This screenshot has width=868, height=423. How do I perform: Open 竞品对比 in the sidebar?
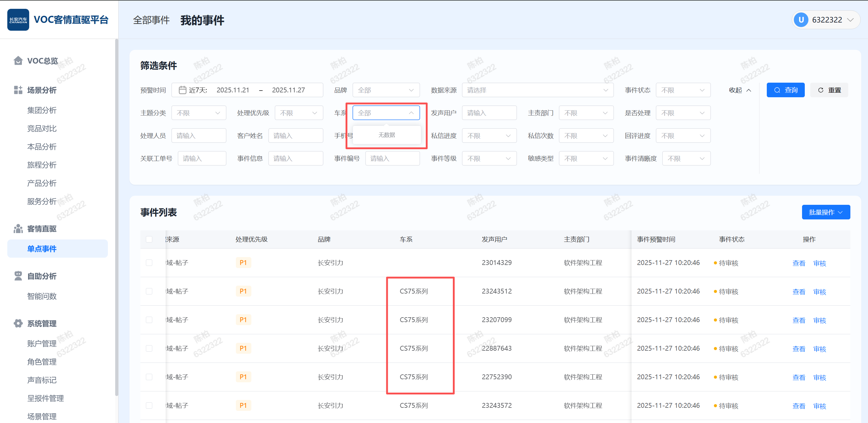(x=42, y=128)
